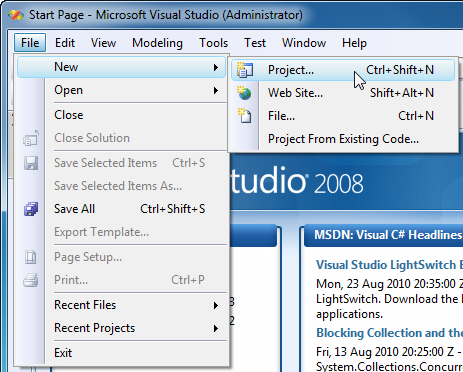Select Web Site... in the New submenu
The height and width of the screenshot is (372, 463).
click(x=343, y=93)
